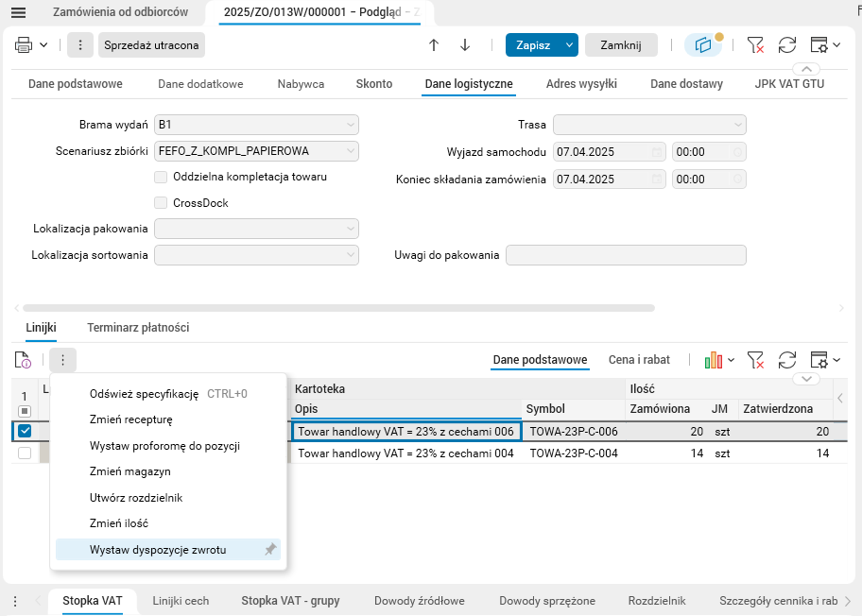
Task: Select cell Towar handlowy VAT = 23% z cechami 004
Action: coord(405,453)
